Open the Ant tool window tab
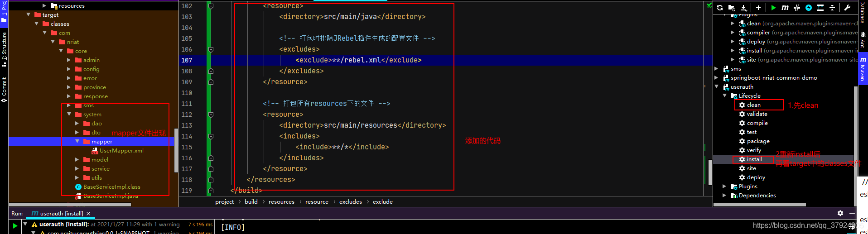Screen dimensions: 868x234 [863, 40]
